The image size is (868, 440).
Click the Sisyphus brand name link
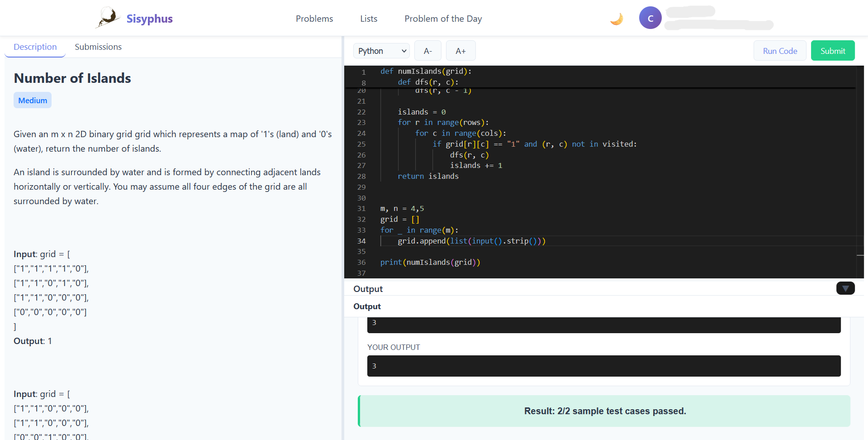[x=149, y=19]
